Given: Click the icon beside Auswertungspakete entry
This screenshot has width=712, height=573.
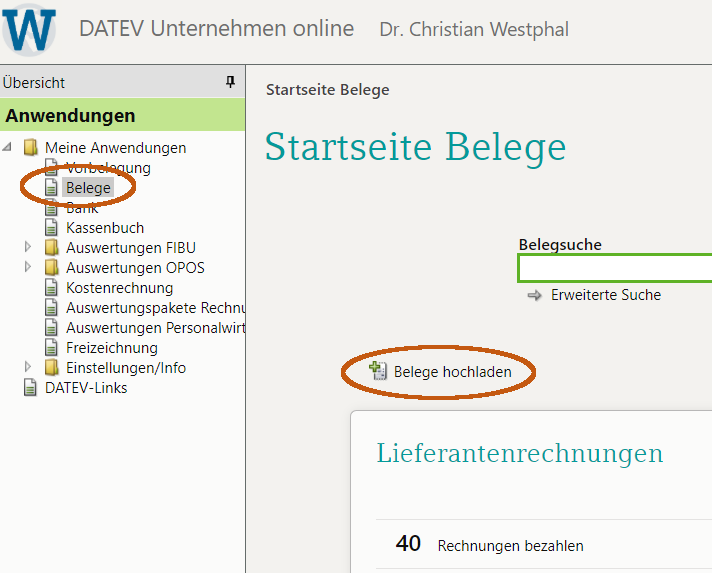Looking at the screenshot, I should click(51, 307).
